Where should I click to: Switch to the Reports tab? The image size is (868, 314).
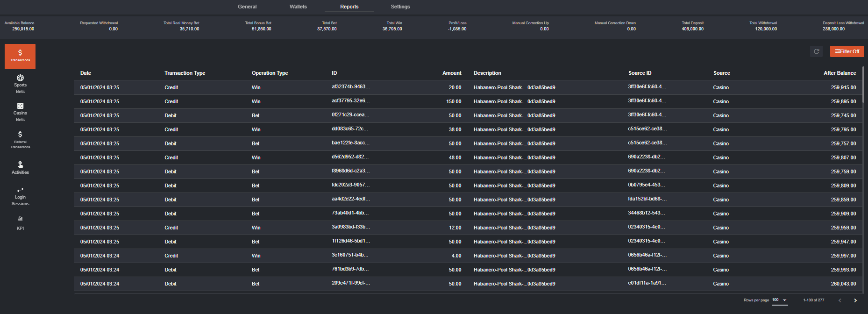point(349,7)
